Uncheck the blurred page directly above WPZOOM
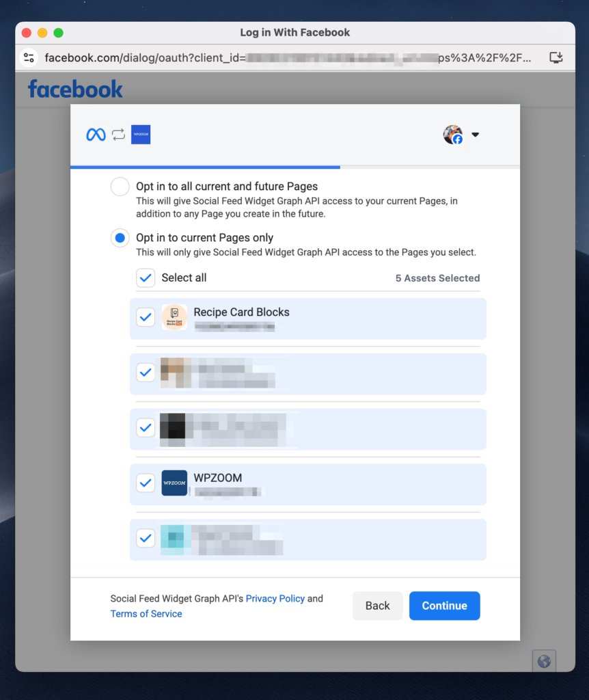The image size is (589, 700). coord(146,428)
